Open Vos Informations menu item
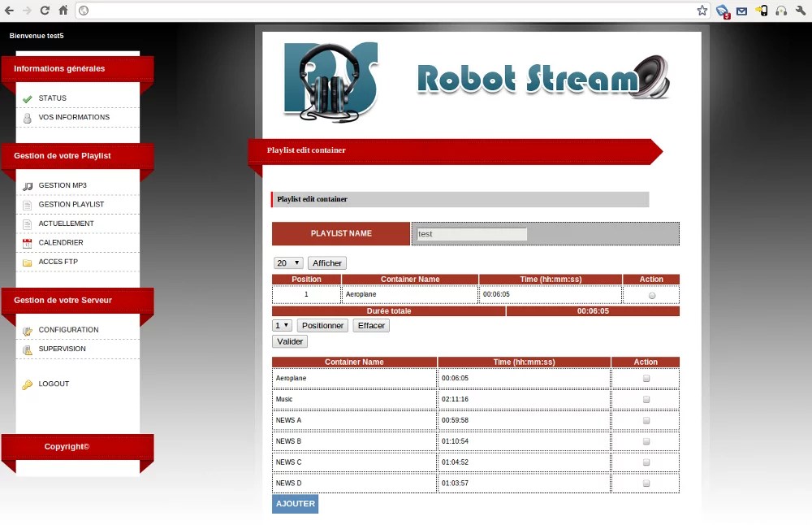This screenshot has width=812, height=525. 74,117
